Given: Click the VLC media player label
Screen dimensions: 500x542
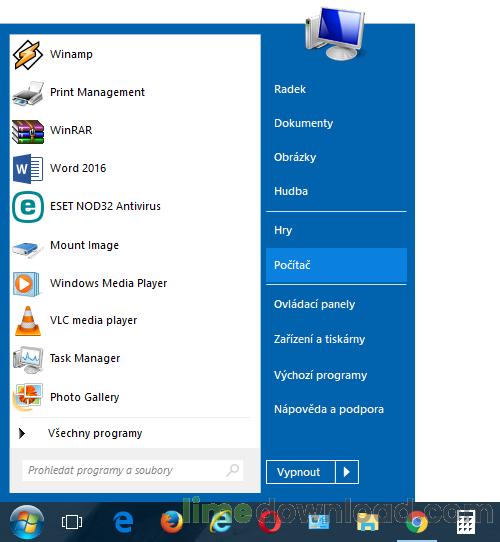Looking at the screenshot, I should 93,320.
